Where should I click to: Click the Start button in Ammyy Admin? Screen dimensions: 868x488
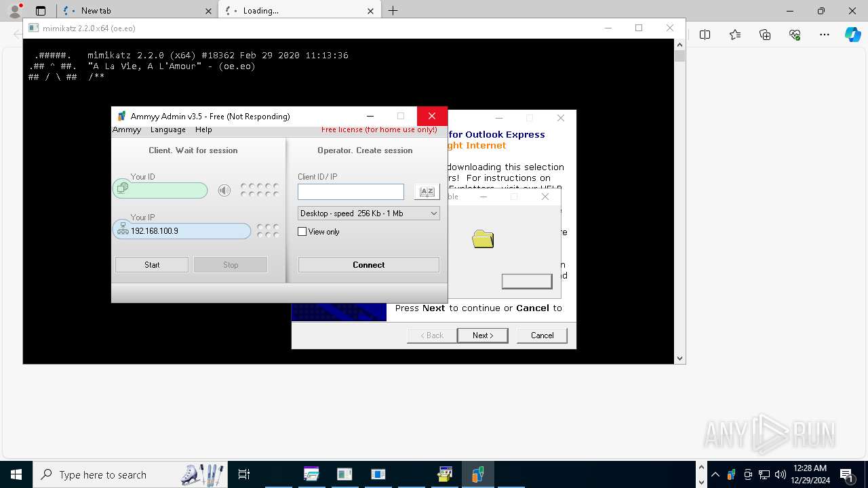click(152, 264)
